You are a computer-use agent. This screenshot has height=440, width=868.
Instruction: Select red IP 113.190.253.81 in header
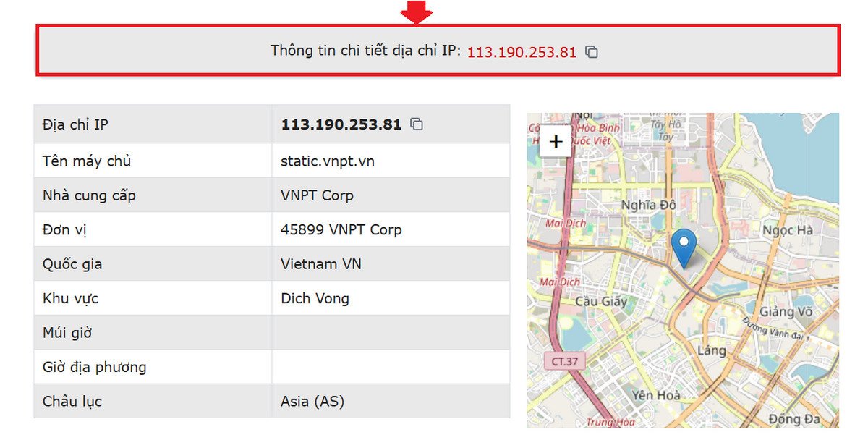coord(522,52)
